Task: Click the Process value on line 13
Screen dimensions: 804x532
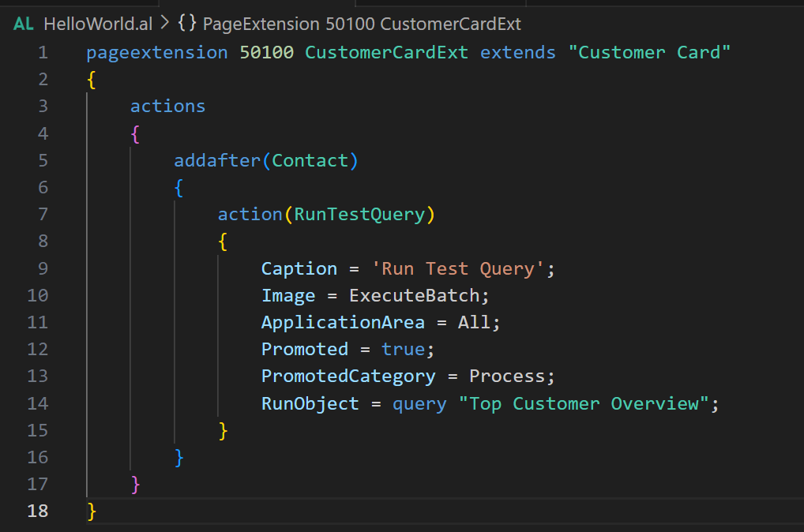Action: 506,377
